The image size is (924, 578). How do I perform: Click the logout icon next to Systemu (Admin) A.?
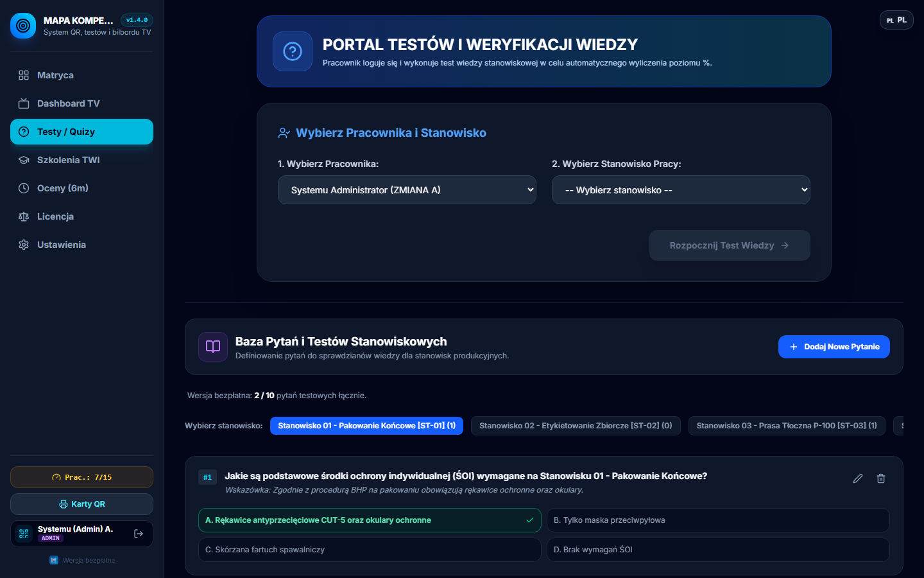coord(139,534)
